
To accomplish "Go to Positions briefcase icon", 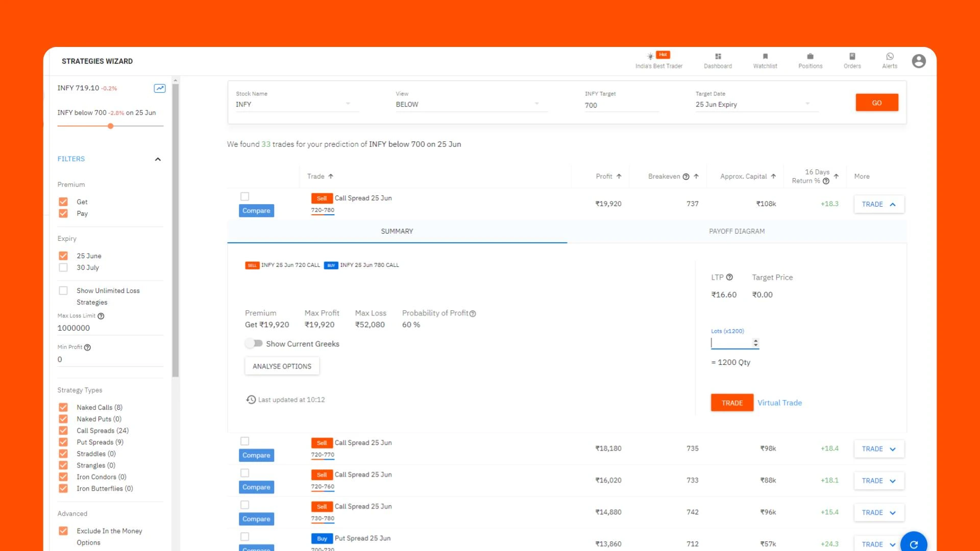I will point(810,57).
